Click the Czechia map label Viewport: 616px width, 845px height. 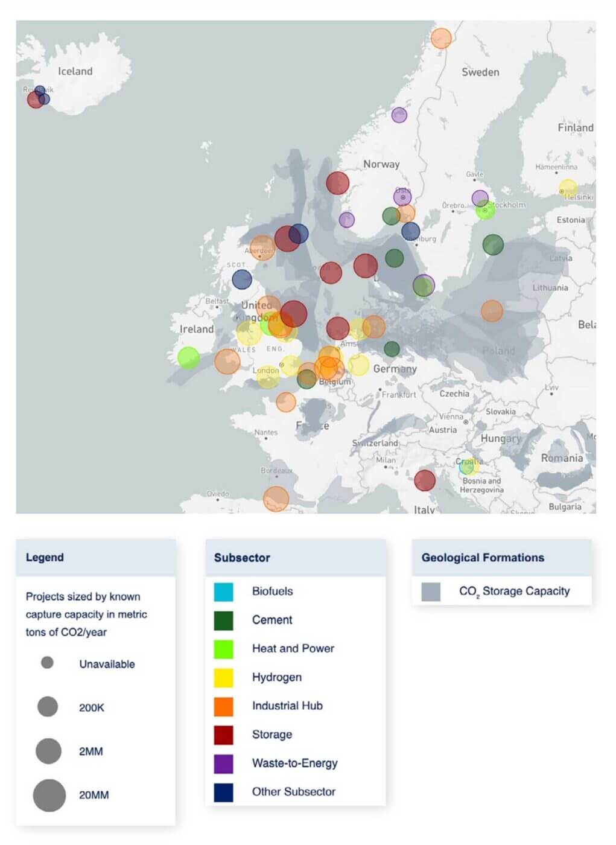point(454,394)
